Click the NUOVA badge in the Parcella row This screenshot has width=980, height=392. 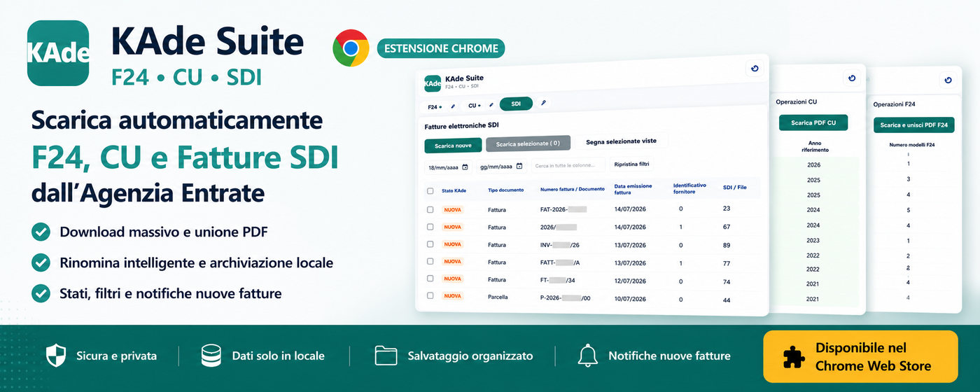coord(452,296)
